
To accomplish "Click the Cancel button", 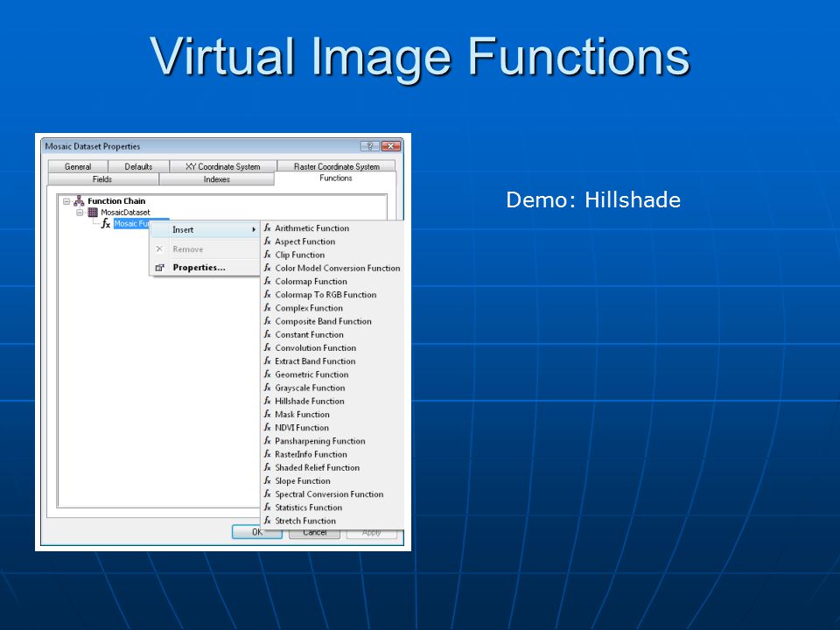I will point(314,533).
